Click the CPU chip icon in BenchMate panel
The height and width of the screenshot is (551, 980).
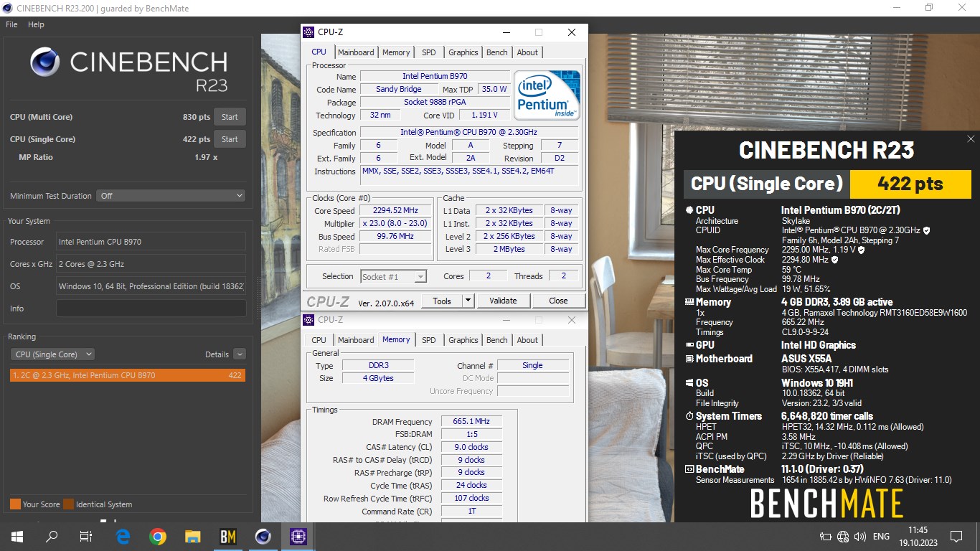689,210
